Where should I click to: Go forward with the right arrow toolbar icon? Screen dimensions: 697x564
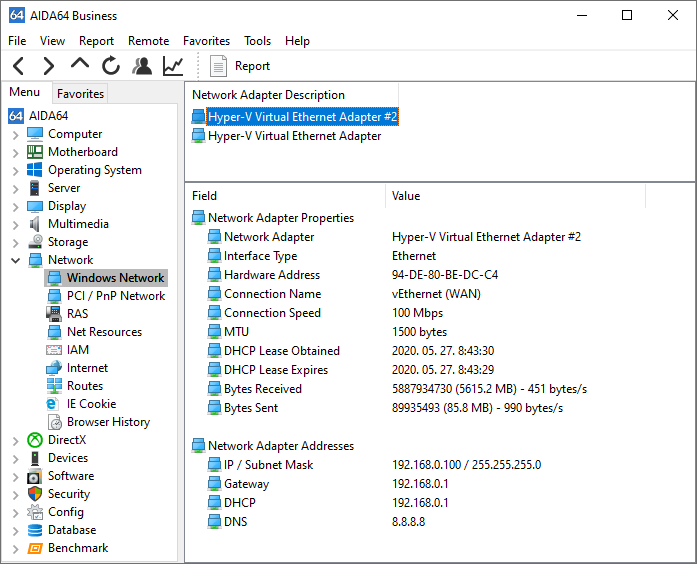coord(48,66)
